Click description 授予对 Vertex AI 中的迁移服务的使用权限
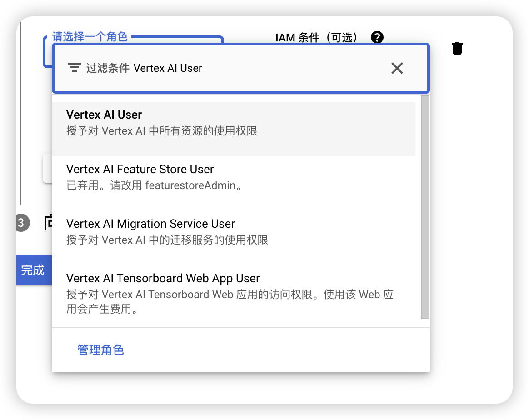 click(x=167, y=240)
